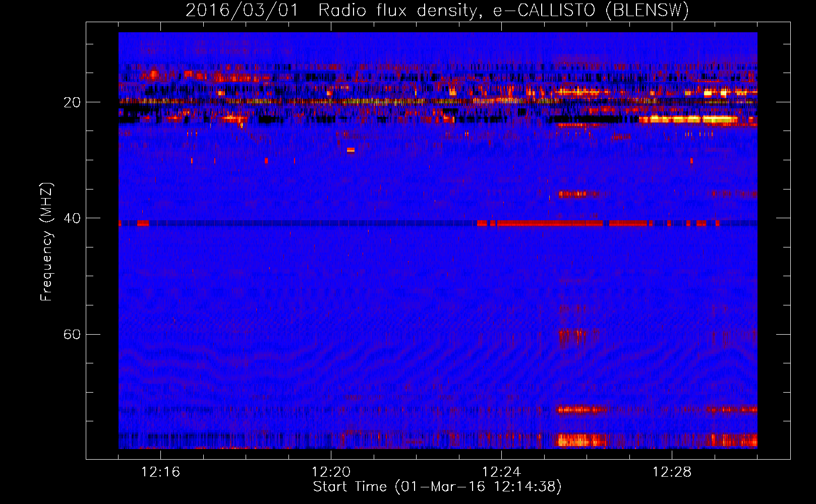Click the 'Frequency (MHZ)' y-axis label
The image size is (816, 504).
click(x=46, y=241)
